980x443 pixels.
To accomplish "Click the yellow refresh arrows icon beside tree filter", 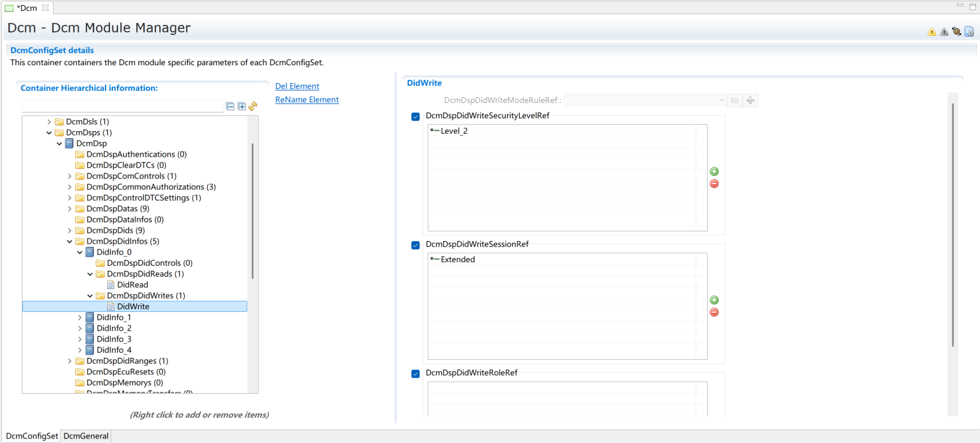I will (253, 106).
